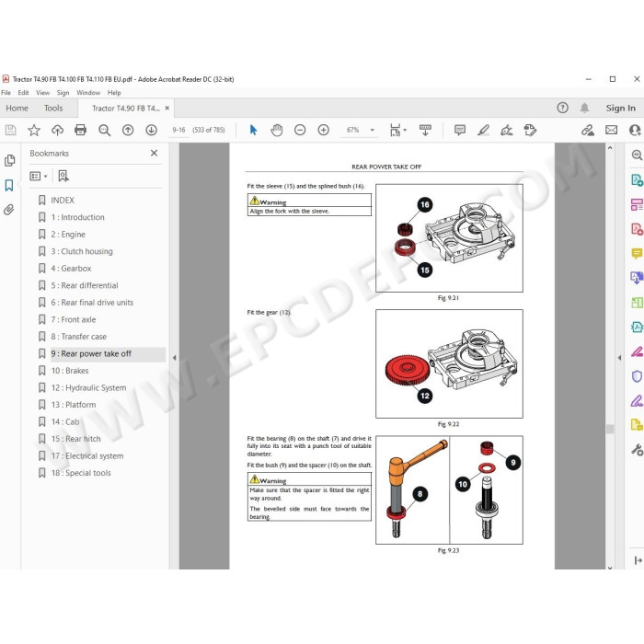Click the vertical scrollbar down arrow
The width and height of the screenshot is (644, 644).
610,568
